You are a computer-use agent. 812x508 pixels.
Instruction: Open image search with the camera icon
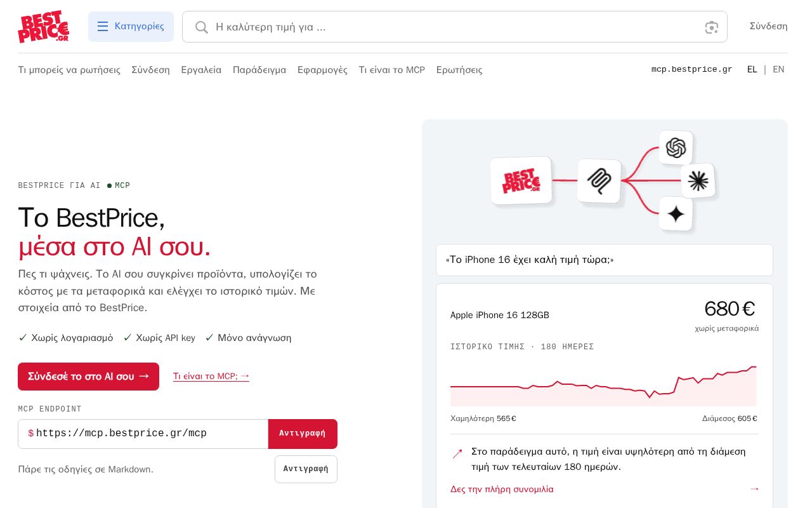click(712, 27)
